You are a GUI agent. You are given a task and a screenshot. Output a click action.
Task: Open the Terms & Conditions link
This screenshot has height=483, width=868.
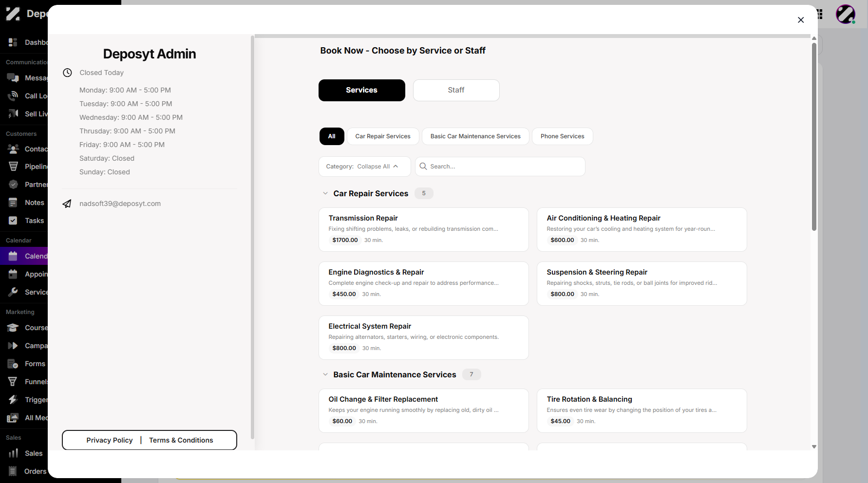[181, 440]
